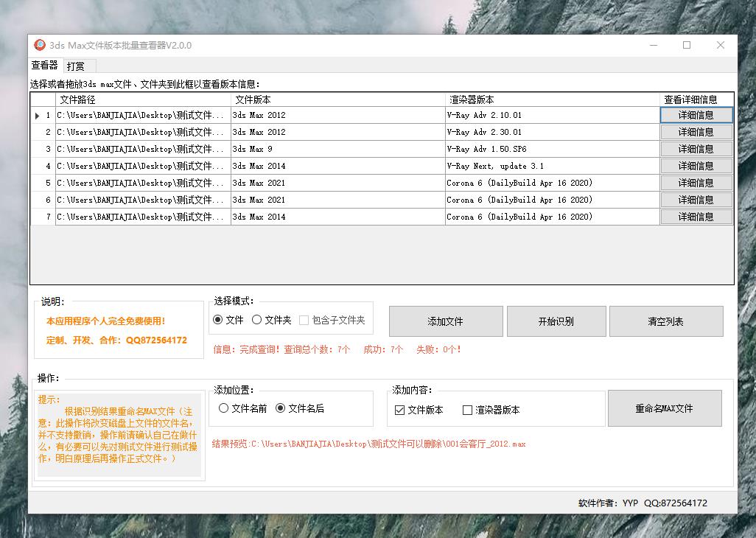756x538 pixels.
Task: Select row header number 2
Action: tap(43, 132)
